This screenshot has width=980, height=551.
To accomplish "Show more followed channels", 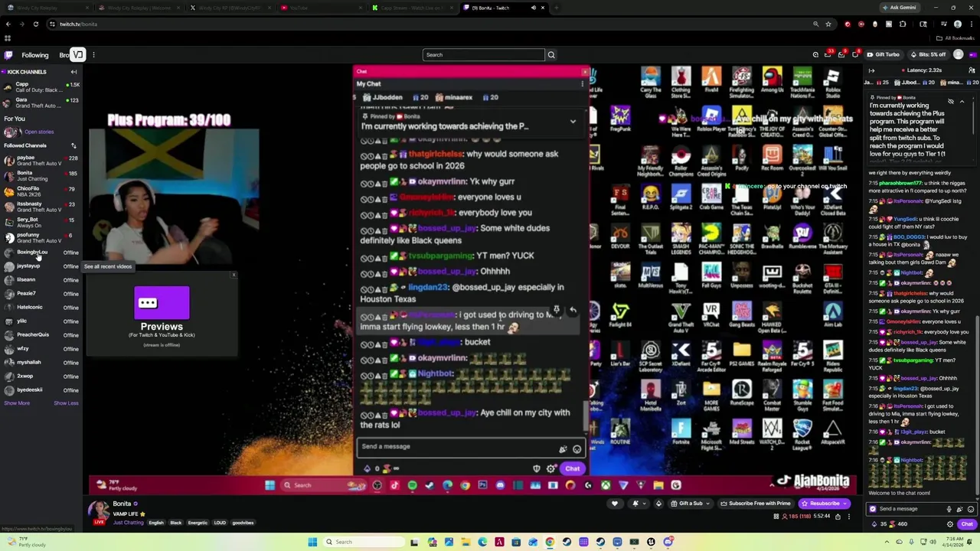I will 17,403.
